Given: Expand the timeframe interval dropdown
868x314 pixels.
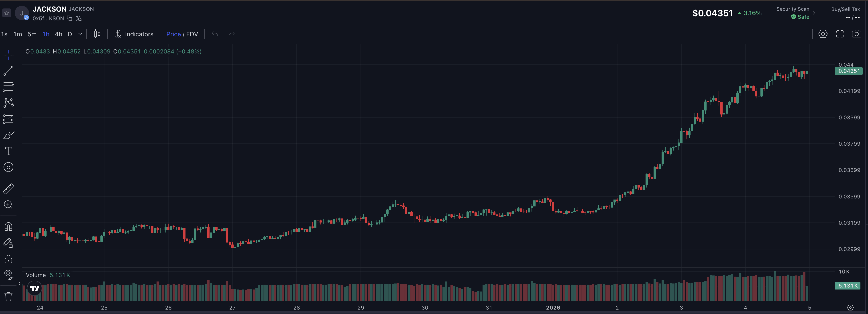Looking at the screenshot, I should (80, 34).
